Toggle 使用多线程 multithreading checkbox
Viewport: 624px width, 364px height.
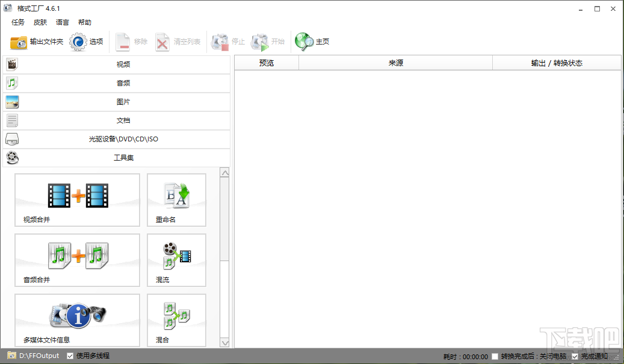click(70, 356)
